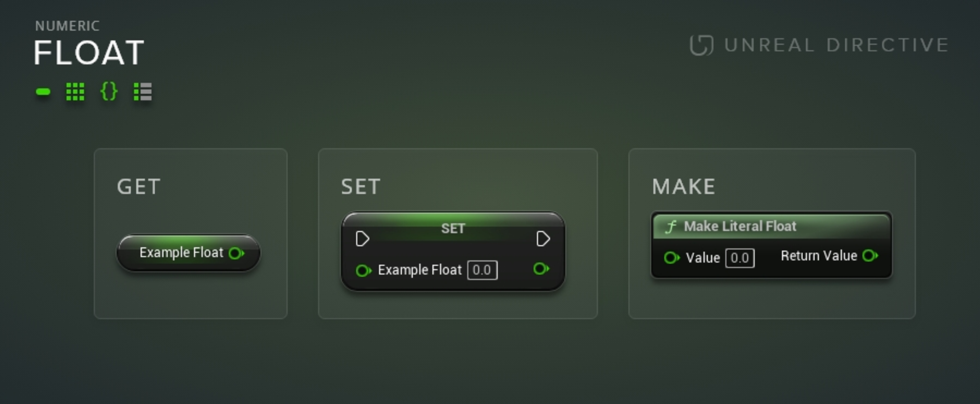Viewport: 980px width, 404px height.
Task: Click the SET node Example Float input pin
Action: (x=363, y=271)
